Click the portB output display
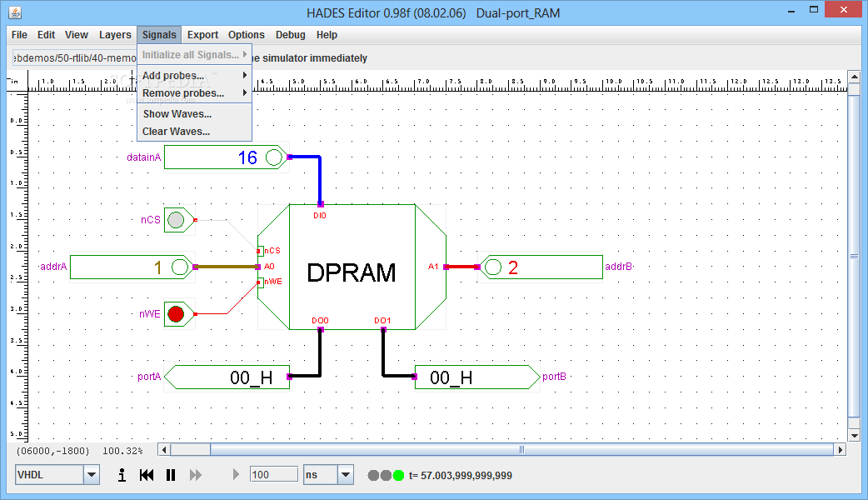868x500 pixels. (477, 377)
